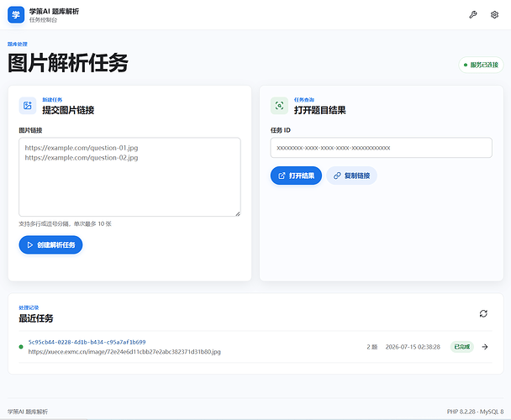Click the 2026-07-15 02:38:28 timestamp
Screen dimensions: 511x420
[x=413, y=347]
